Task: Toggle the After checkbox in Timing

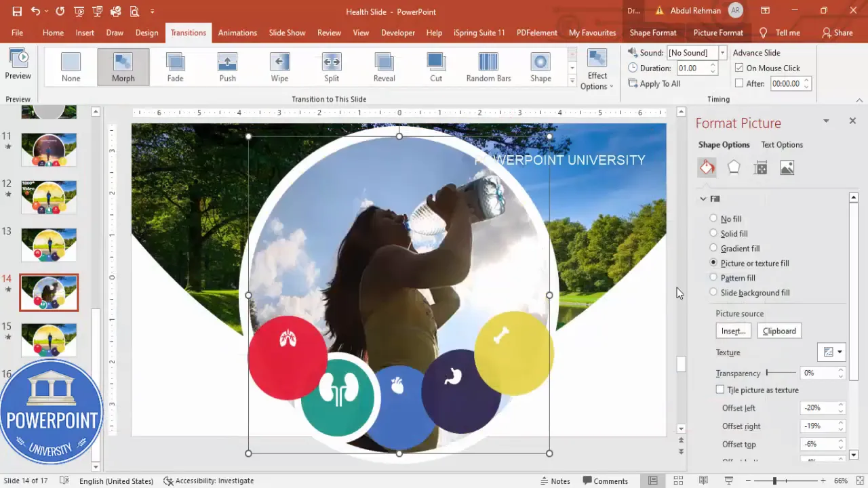Action: (x=739, y=83)
